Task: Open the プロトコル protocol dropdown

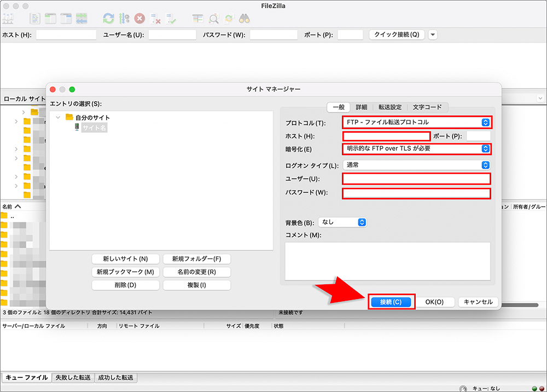Action: (417, 122)
